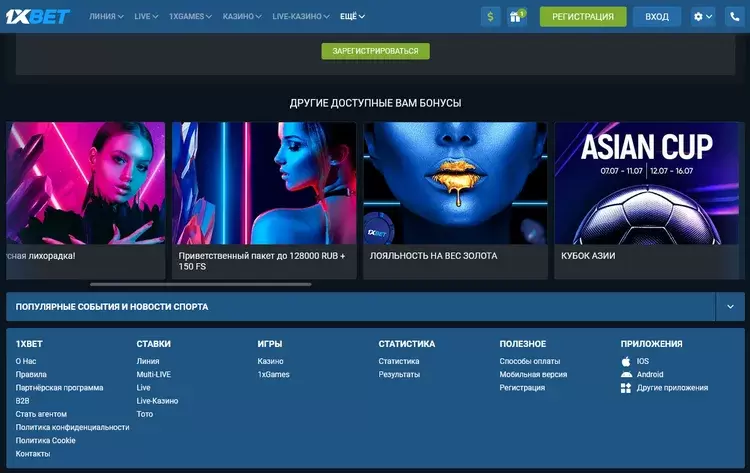Open the лихорадка bonus card

pos(86,200)
